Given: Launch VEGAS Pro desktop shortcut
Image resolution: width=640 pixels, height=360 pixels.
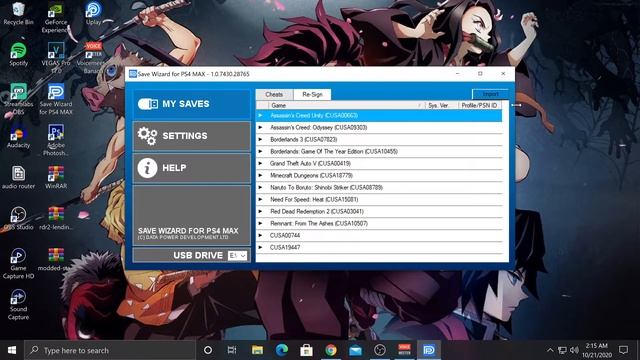Looking at the screenshot, I should tap(56, 58).
